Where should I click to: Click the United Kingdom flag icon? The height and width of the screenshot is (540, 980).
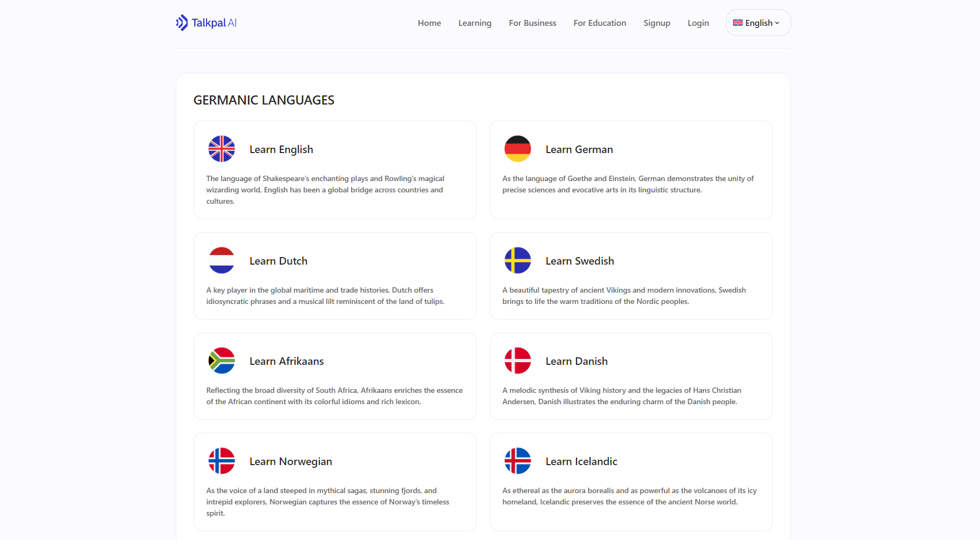click(222, 149)
